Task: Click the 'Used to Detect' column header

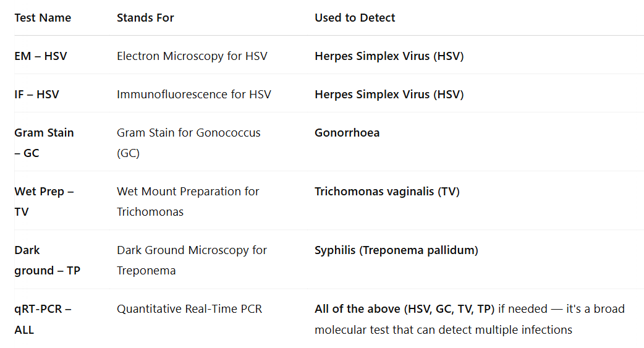Action: point(355,18)
